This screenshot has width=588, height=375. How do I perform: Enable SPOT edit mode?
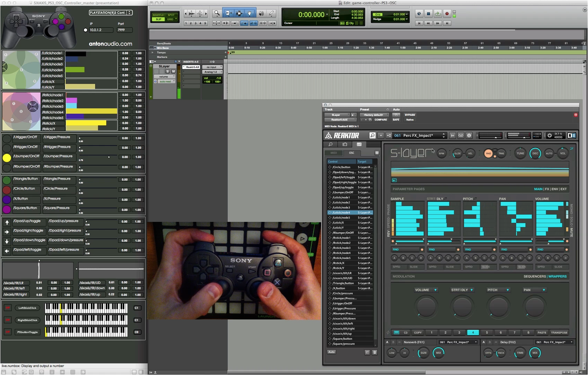171,15
